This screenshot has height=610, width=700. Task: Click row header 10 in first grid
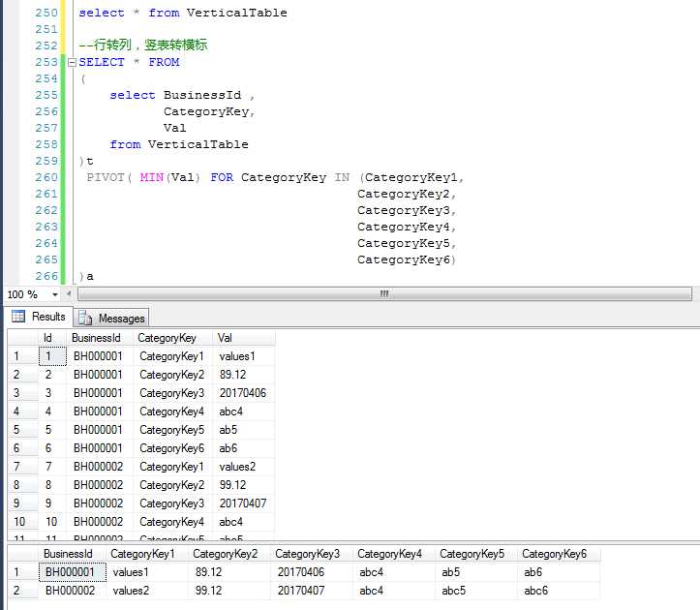pos(23,522)
